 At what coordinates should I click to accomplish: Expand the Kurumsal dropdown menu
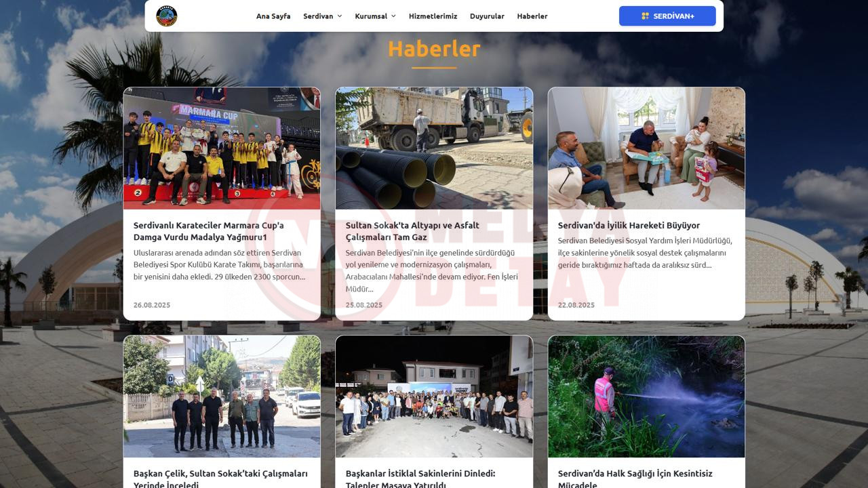[x=375, y=16]
